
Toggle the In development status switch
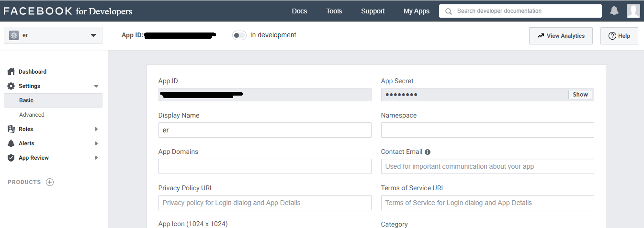[x=239, y=35]
